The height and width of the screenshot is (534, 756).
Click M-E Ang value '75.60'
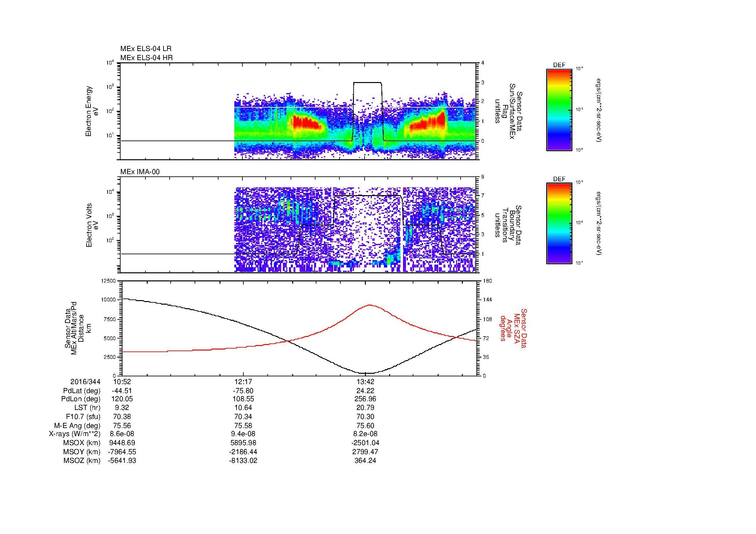pos(365,425)
